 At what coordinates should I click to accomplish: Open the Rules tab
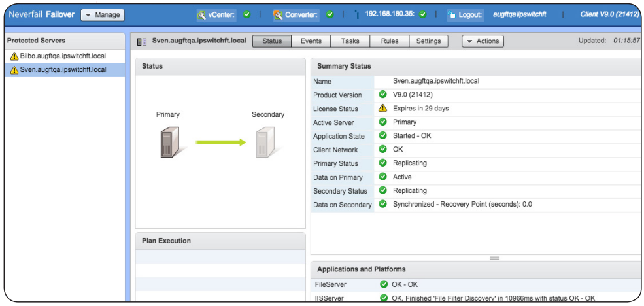[x=390, y=41]
